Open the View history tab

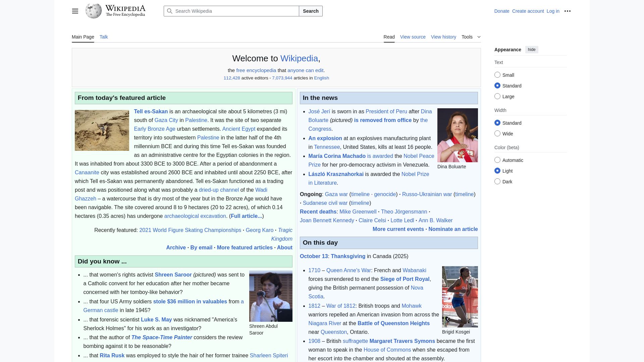(x=443, y=37)
